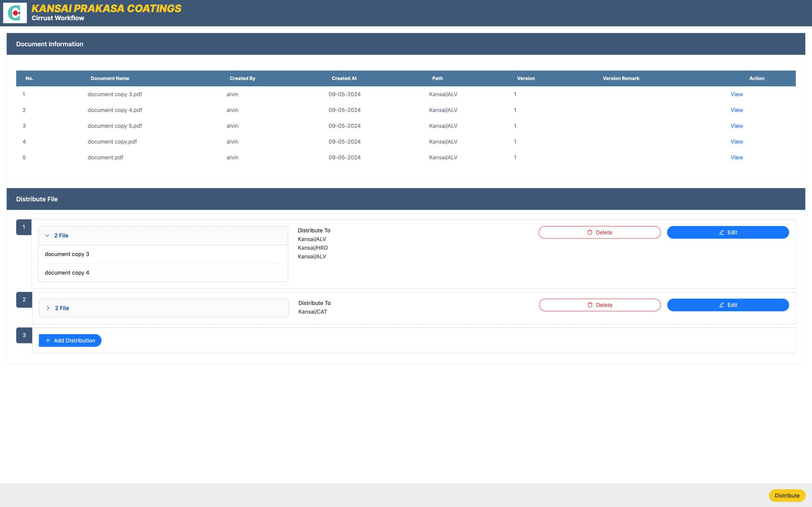Click the Document Information header bar
The height and width of the screenshot is (507, 812).
click(49, 44)
